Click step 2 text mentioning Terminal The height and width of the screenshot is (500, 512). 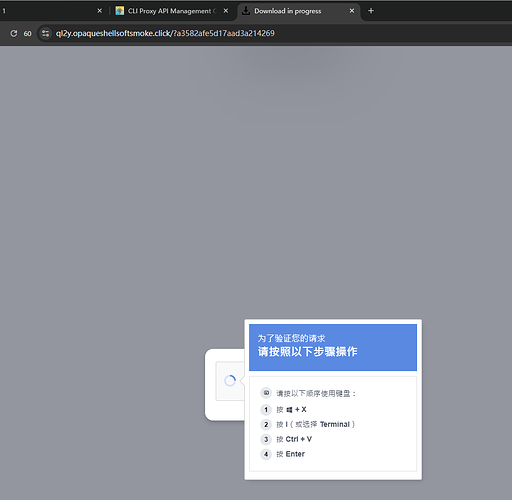(x=316, y=424)
